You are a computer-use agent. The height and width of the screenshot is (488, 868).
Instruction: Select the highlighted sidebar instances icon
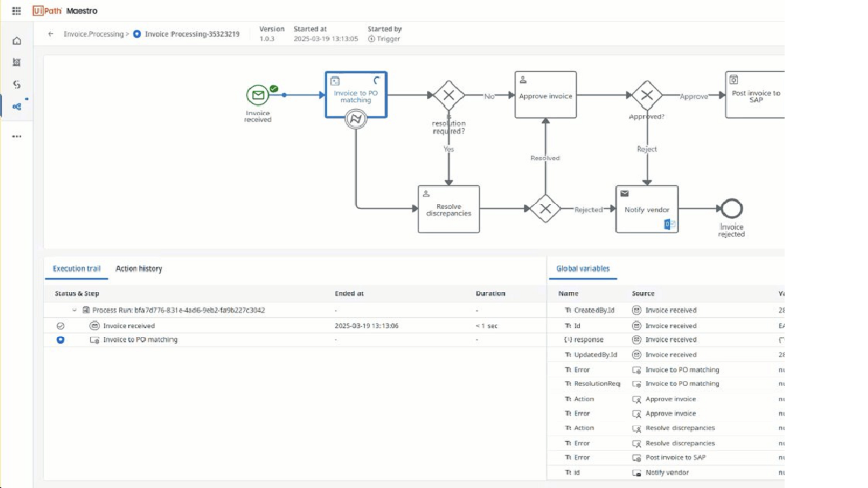pos(17,106)
